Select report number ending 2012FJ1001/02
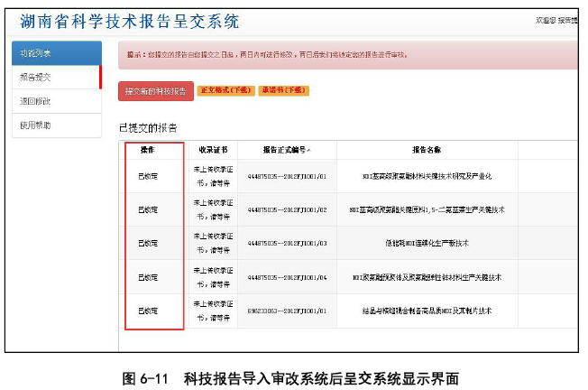Image resolution: width=588 pixels, height=390 pixels. (x=287, y=209)
